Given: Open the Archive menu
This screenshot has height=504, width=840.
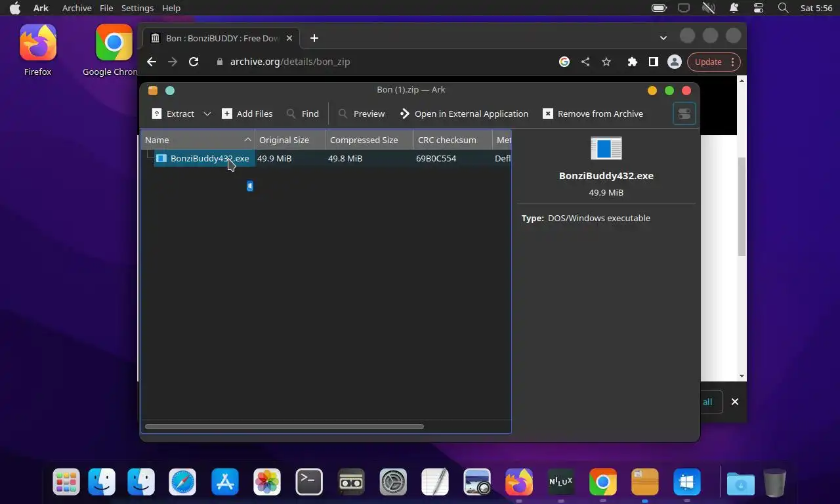Looking at the screenshot, I should point(77,8).
